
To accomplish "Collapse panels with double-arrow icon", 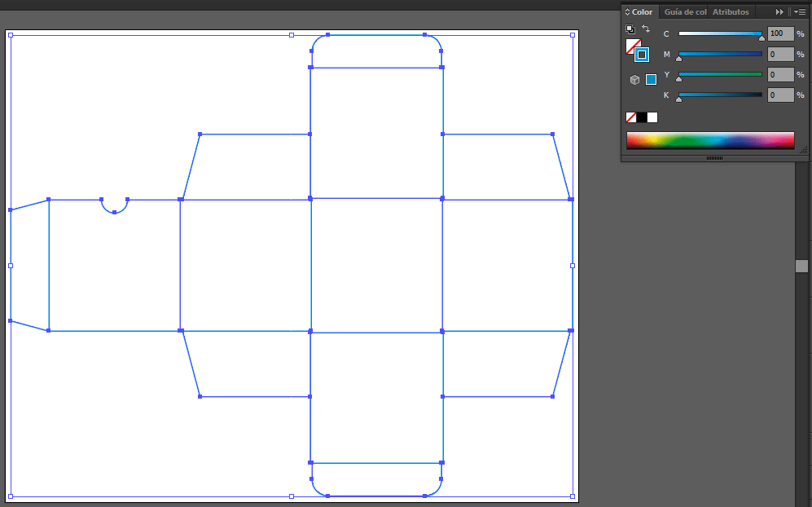I will tap(779, 11).
